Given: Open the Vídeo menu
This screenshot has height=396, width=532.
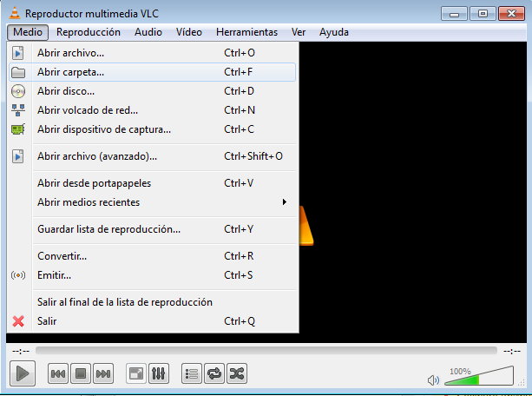Looking at the screenshot, I should click(x=189, y=32).
